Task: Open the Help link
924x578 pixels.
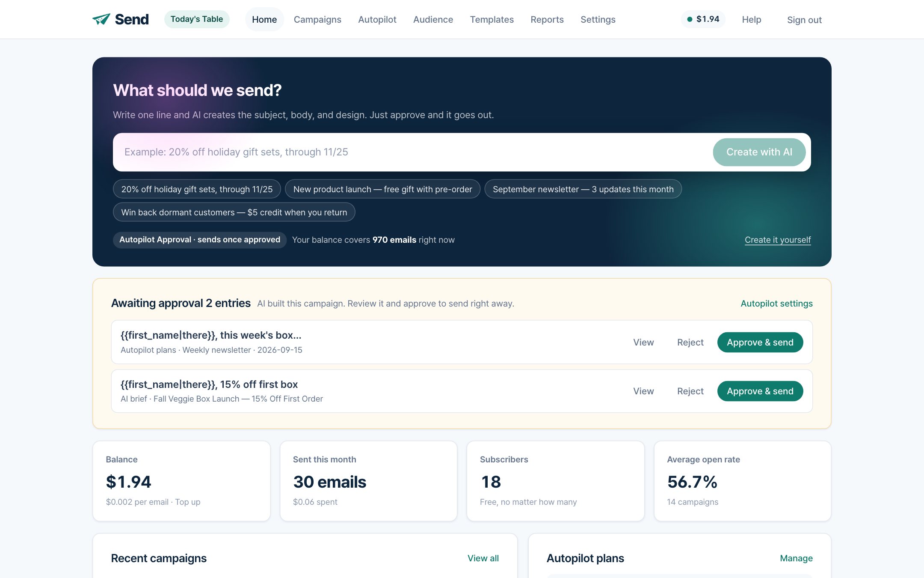Action: [x=752, y=19]
